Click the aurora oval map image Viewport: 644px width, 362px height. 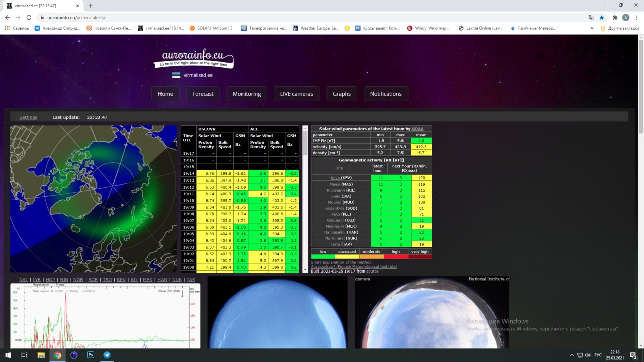pyautogui.click(x=94, y=199)
